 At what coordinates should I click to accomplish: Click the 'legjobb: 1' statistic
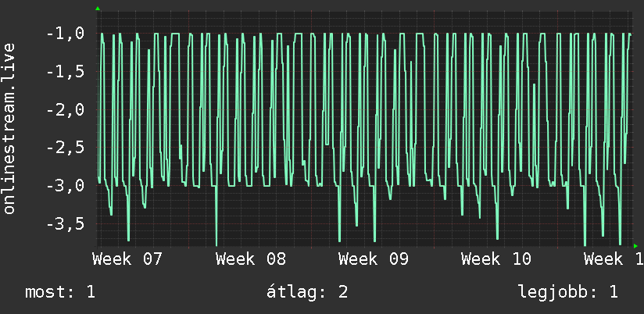[568, 292]
